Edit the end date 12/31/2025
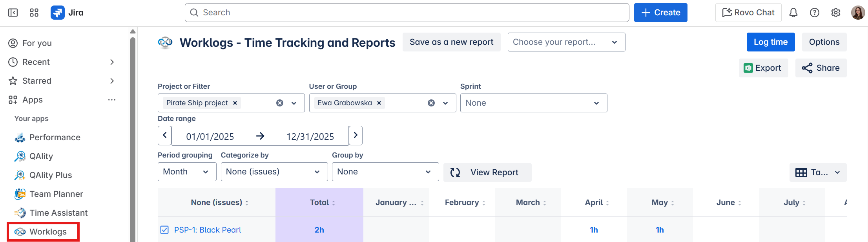Viewport: 868px width, 242px height. (x=310, y=136)
